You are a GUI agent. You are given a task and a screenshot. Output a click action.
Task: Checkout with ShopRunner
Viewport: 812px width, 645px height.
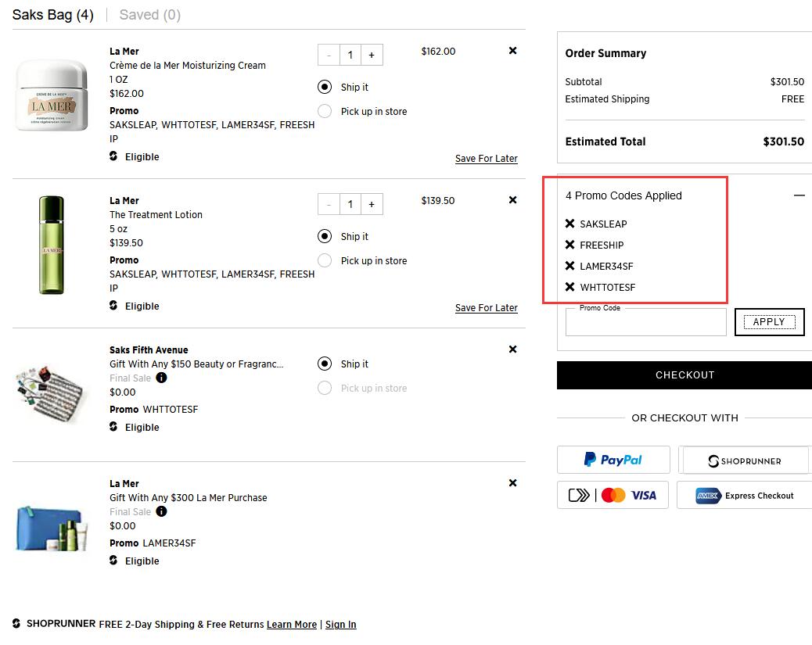coord(744,460)
